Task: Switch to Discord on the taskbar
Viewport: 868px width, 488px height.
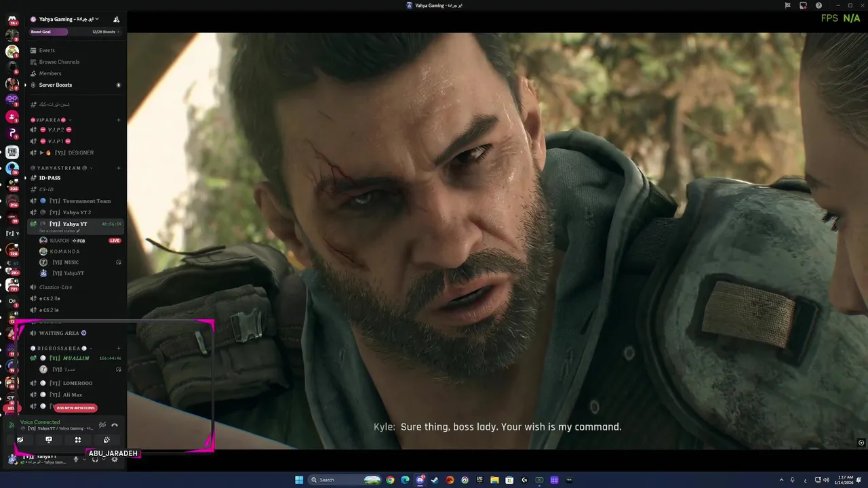Action: (x=420, y=480)
